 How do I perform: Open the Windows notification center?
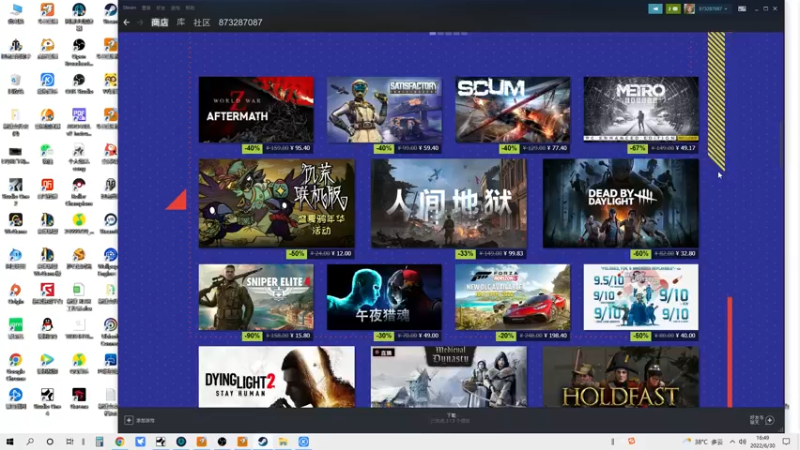click(x=786, y=441)
